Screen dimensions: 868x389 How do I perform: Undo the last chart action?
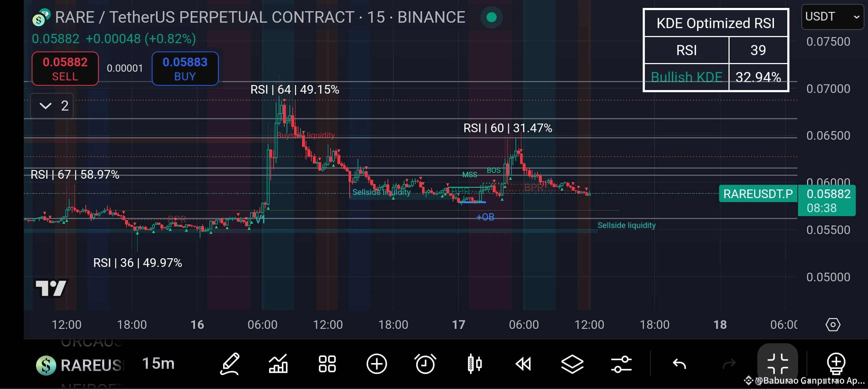[680, 364]
